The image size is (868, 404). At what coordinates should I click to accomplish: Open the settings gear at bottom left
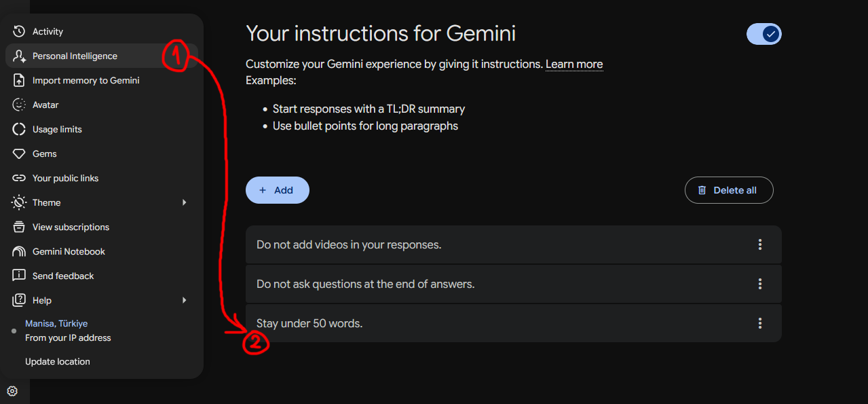click(12, 391)
